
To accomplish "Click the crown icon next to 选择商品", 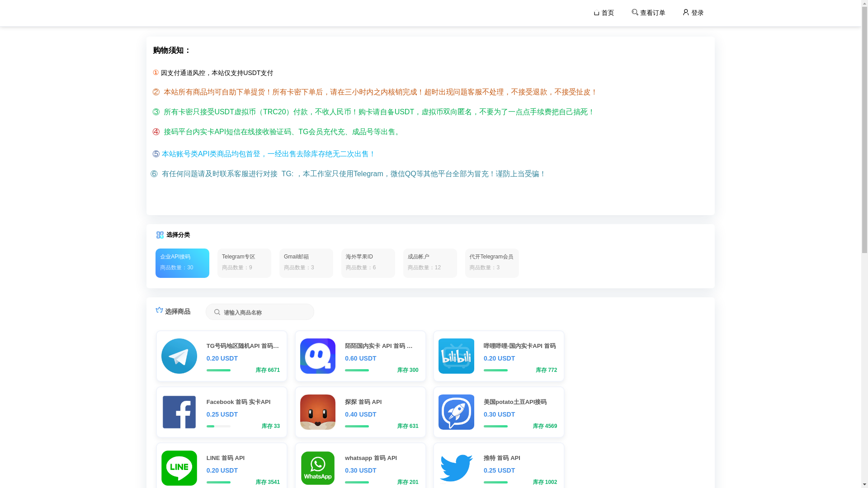I will 159,310.
